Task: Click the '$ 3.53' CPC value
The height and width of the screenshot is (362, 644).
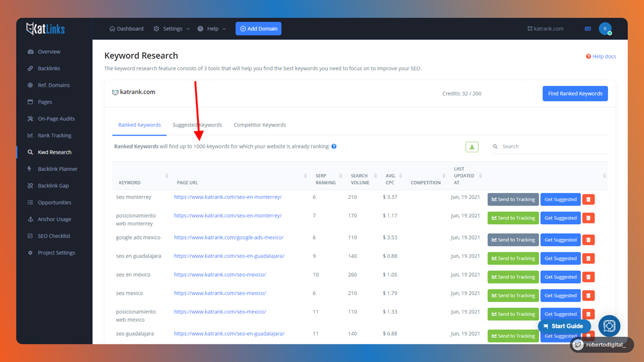Action: tap(390, 238)
